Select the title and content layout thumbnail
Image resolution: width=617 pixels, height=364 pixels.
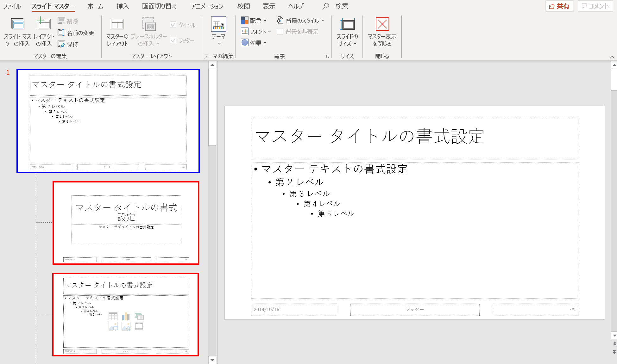pyautogui.click(x=126, y=315)
